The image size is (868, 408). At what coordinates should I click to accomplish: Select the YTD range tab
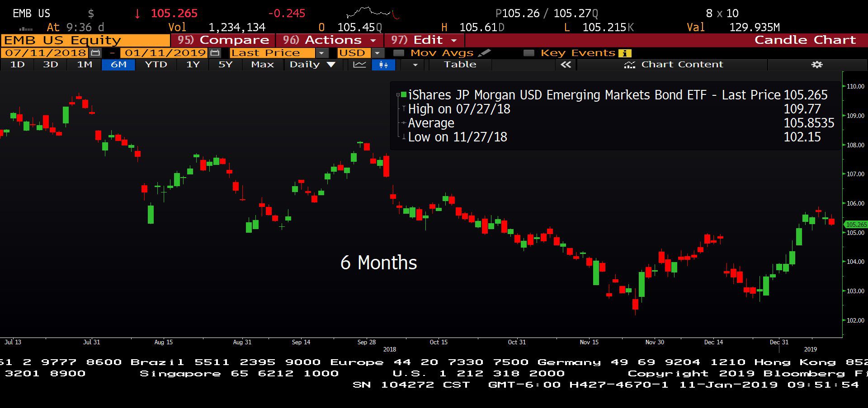pyautogui.click(x=156, y=65)
